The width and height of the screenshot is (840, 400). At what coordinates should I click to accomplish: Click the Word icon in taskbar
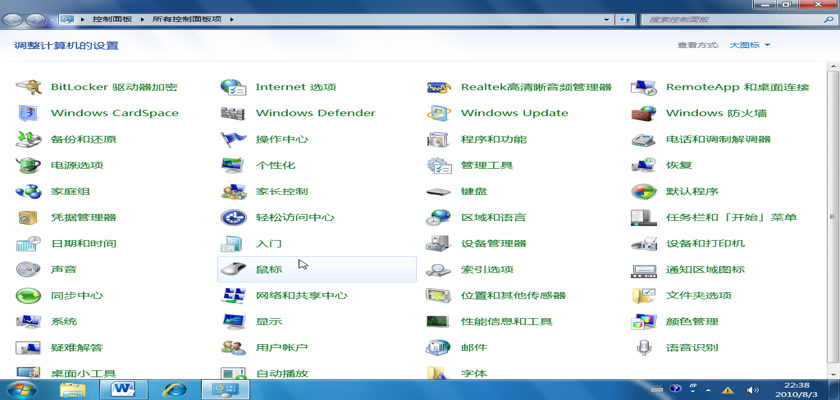coord(124,389)
